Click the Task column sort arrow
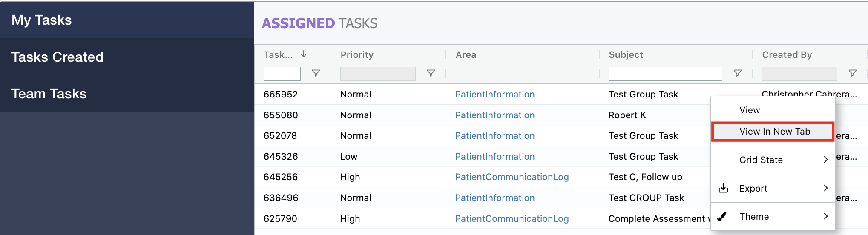The image size is (868, 235). (304, 54)
